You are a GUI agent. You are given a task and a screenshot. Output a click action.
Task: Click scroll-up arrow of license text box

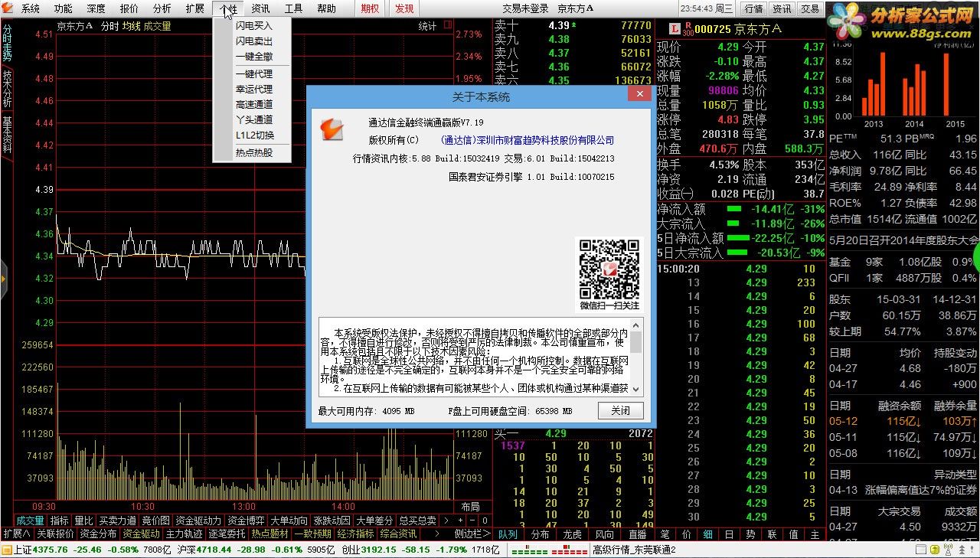637,325
